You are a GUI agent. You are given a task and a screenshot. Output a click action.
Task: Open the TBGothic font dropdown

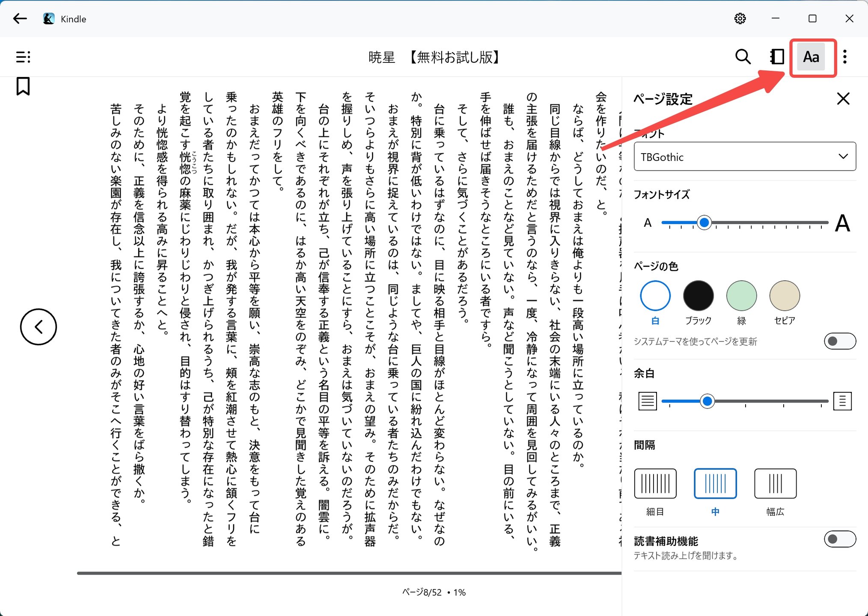point(745,157)
